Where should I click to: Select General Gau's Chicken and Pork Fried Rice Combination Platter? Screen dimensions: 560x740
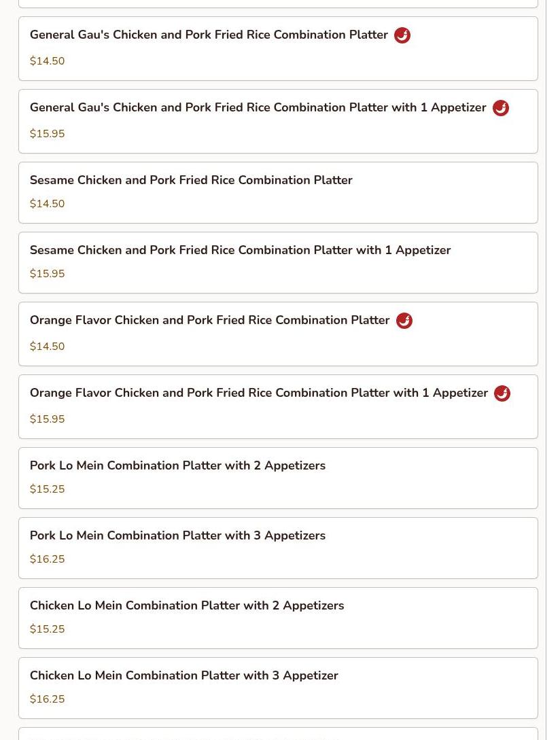click(x=209, y=35)
